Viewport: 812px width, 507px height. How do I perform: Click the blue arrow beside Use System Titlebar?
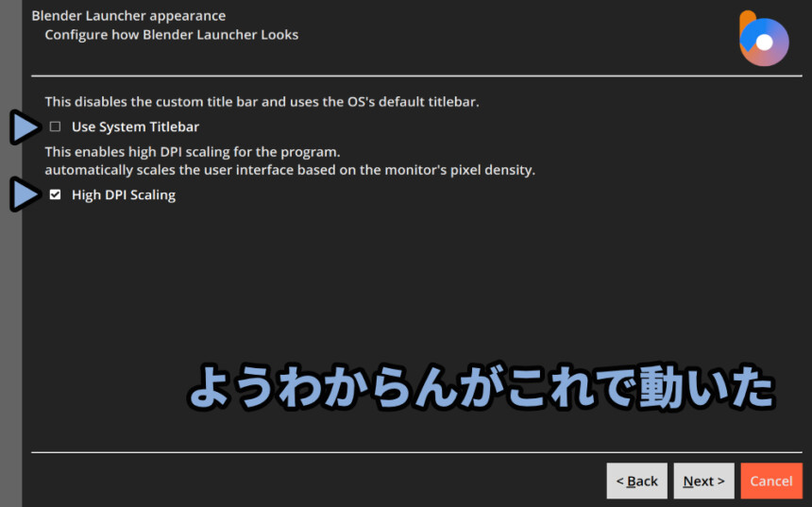coord(25,127)
